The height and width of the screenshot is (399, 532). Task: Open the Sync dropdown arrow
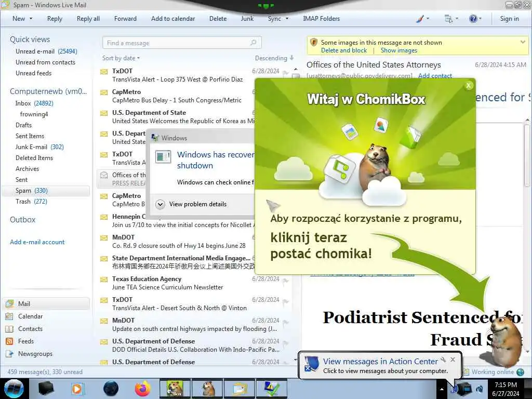[287, 19]
